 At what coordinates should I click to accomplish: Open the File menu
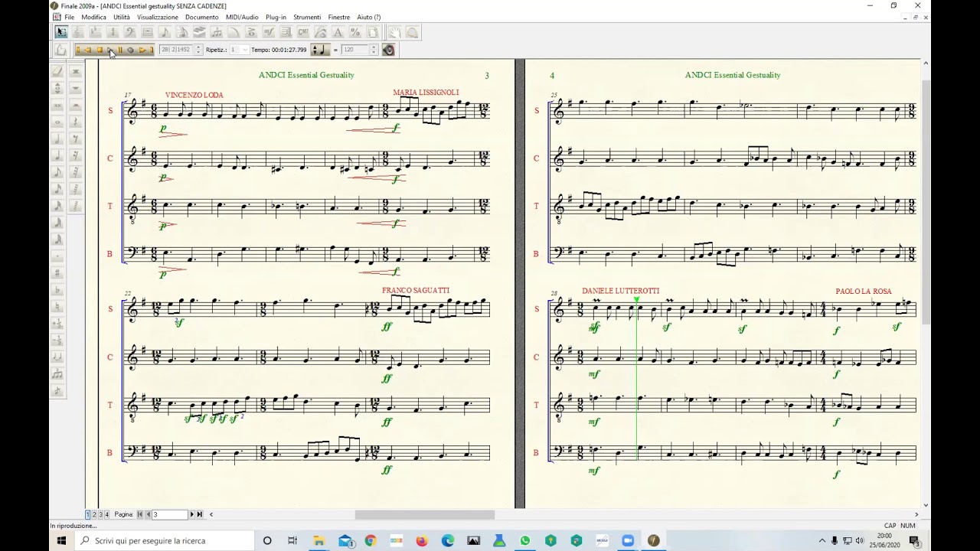pyautogui.click(x=69, y=17)
